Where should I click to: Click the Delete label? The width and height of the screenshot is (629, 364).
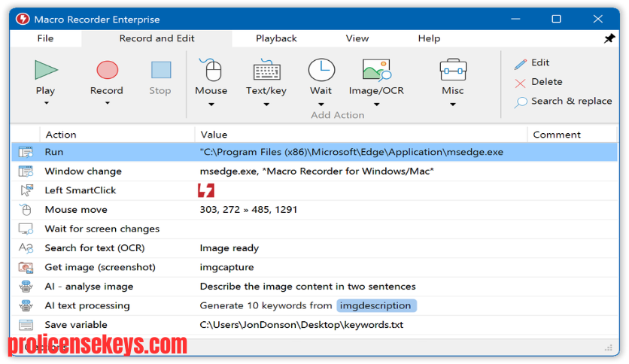click(547, 82)
